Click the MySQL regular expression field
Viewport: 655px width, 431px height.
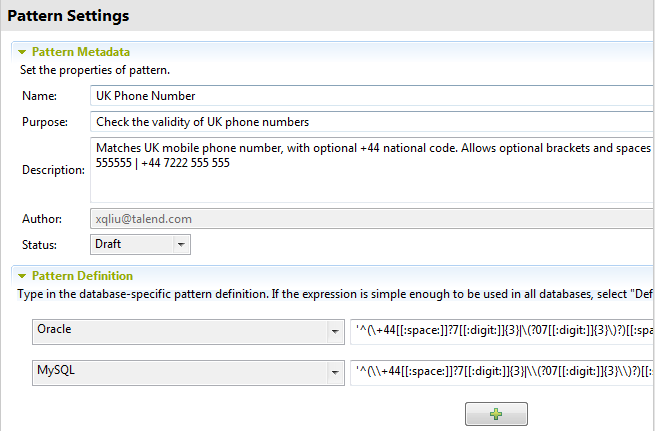tap(502, 372)
